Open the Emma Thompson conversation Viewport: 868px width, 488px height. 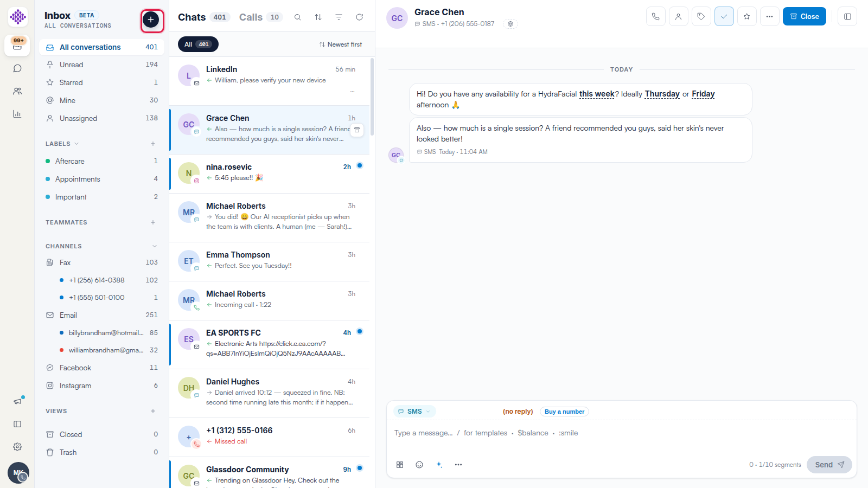270,261
